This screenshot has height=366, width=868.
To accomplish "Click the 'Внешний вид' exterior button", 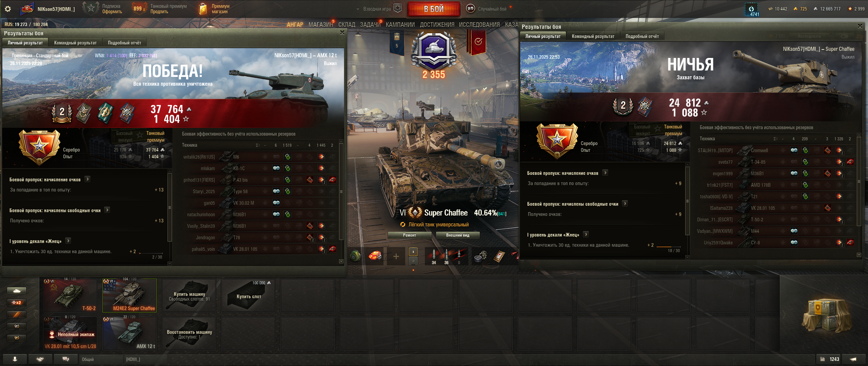I will (458, 235).
